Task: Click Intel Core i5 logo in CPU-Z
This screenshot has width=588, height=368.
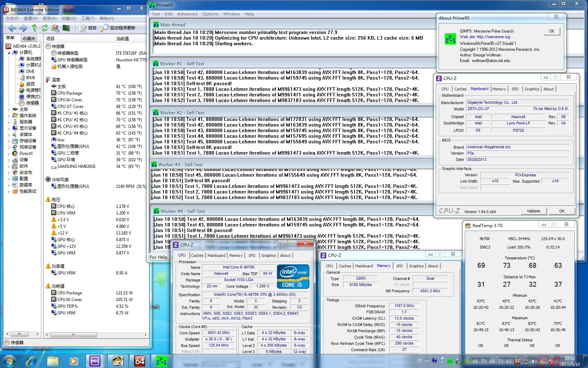Action: click(x=293, y=277)
